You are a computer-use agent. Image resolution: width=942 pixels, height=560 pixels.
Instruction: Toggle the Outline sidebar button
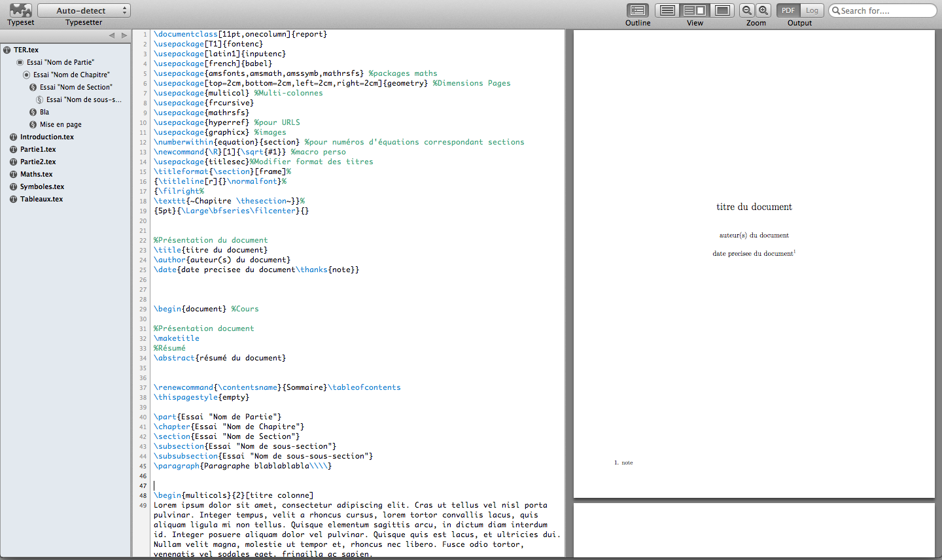637,10
